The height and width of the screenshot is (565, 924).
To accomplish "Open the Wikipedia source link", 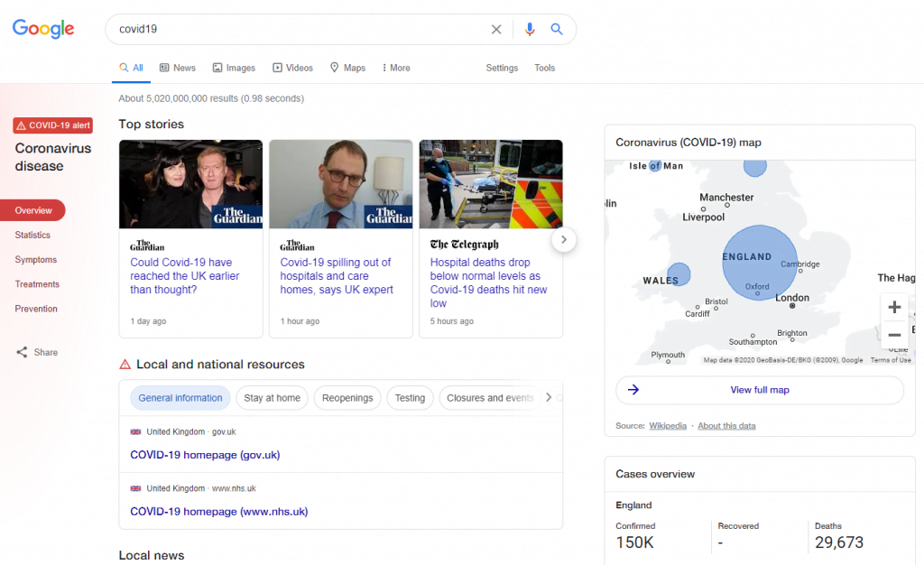I will pos(668,425).
